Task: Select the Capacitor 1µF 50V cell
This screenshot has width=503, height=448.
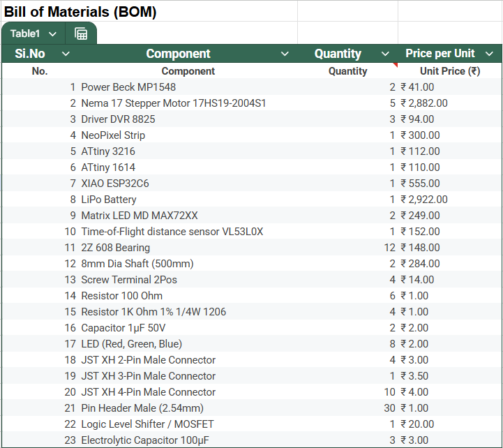Action: (188, 328)
